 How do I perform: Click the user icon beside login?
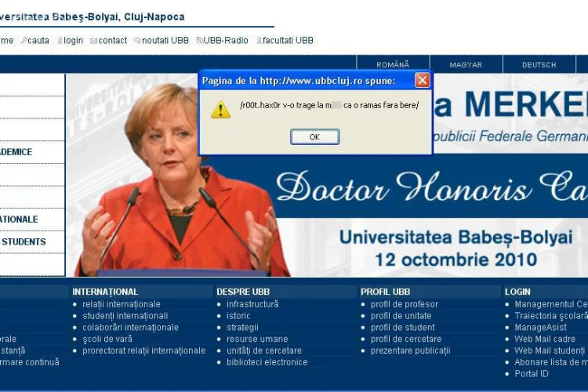pyautogui.click(x=60, y=41)
